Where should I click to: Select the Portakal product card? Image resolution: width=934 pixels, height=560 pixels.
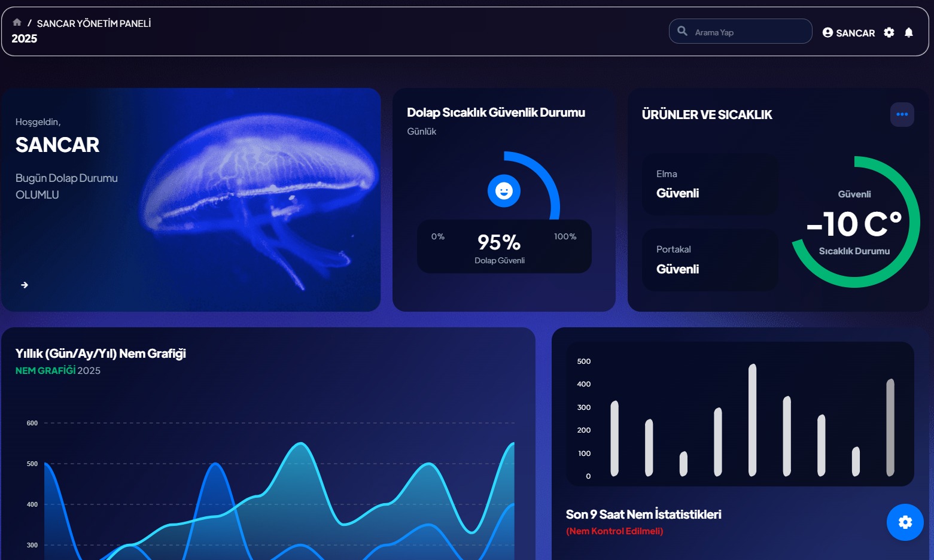[x=710, y=260]
